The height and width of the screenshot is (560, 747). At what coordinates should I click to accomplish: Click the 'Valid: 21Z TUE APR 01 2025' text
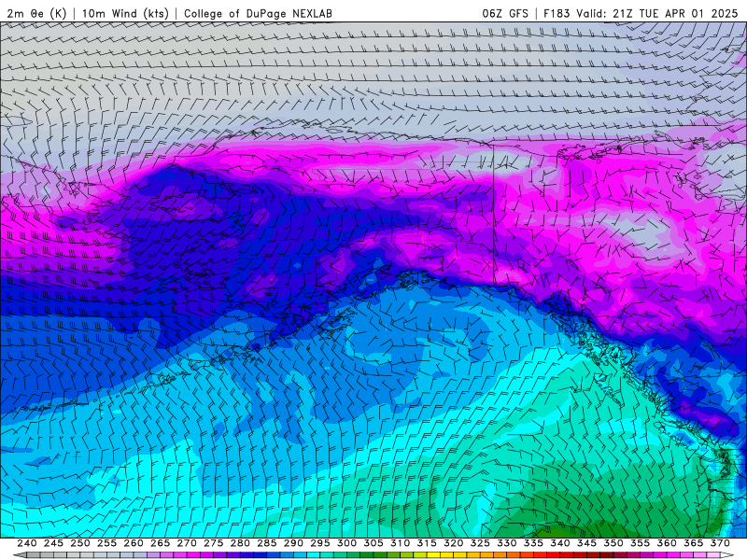click(657, 13)
